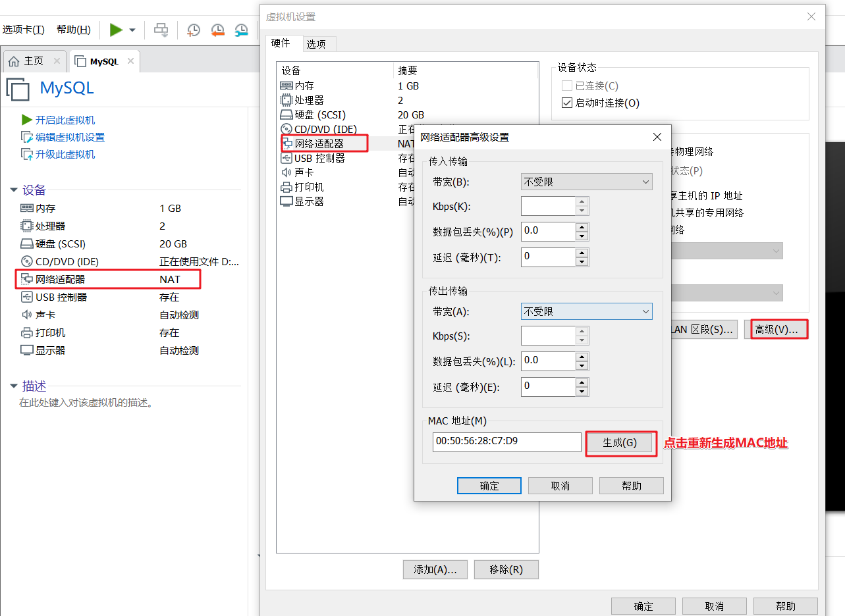Click the description box 在此处键入对该虚拟机的描述
This screenshot has height=616, width=845.
[86, 402]
